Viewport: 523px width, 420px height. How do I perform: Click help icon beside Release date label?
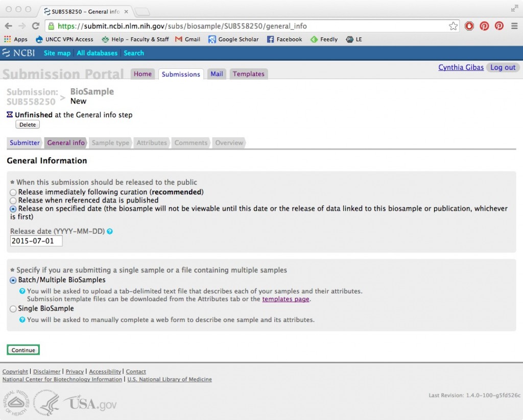[x=110, y=231]
